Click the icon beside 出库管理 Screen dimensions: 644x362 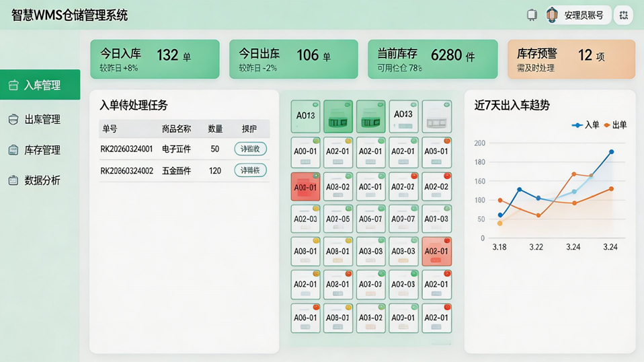pyautogui.click(x=13, y=120)
